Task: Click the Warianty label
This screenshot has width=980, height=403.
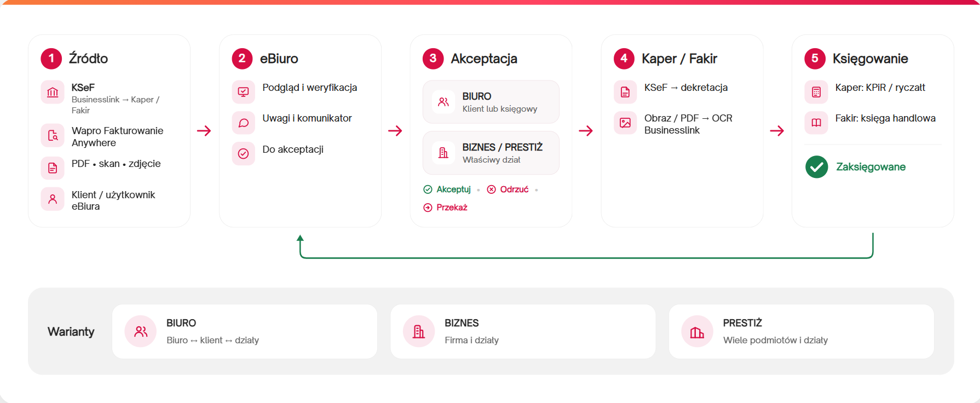Action: click(71, 332)
